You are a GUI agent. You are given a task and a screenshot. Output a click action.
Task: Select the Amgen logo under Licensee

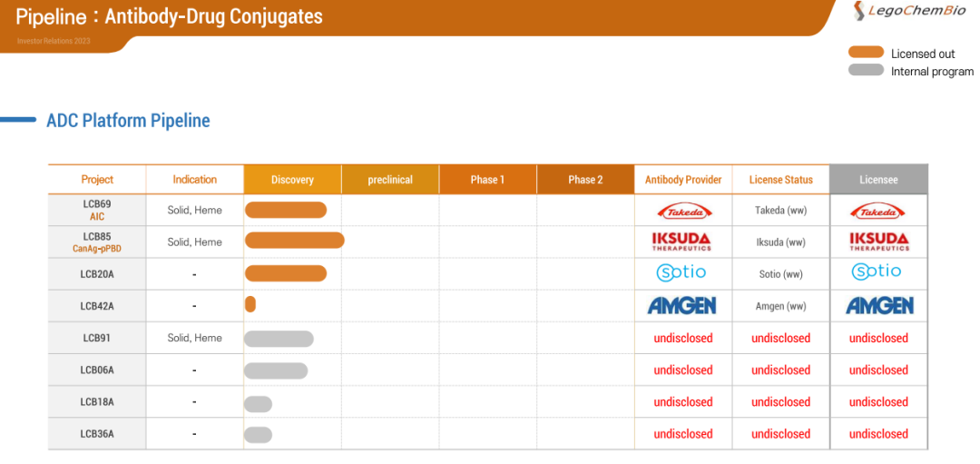[x=878, y=306]
